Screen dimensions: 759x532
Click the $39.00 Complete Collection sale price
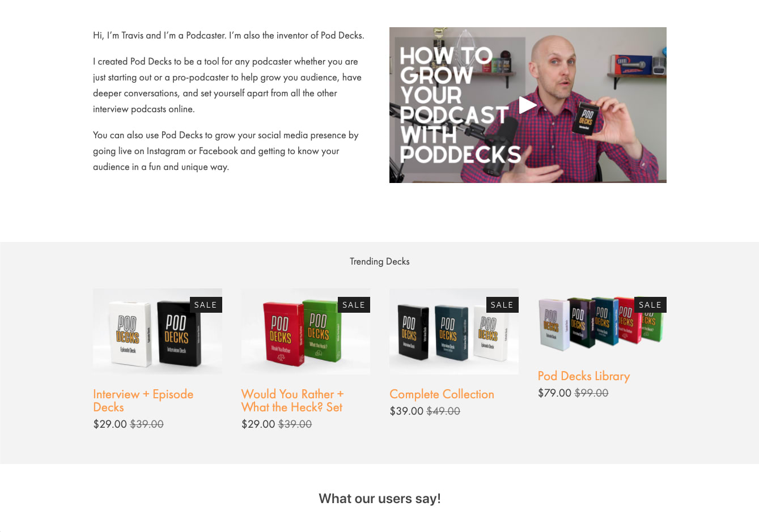[406, 411]
